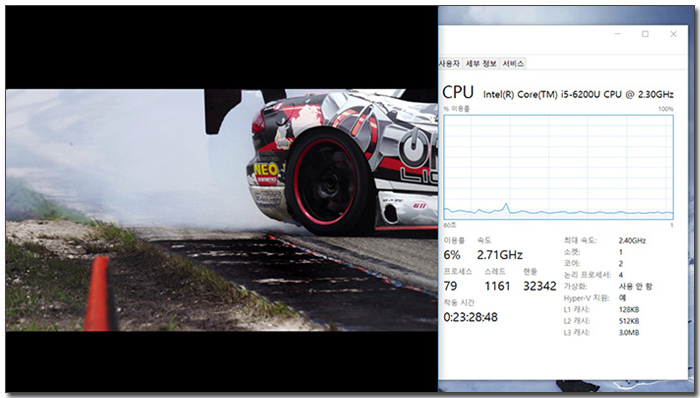The image size is (700, 398).
Task: Switch to the 사용자 tab
Action: 450,64
